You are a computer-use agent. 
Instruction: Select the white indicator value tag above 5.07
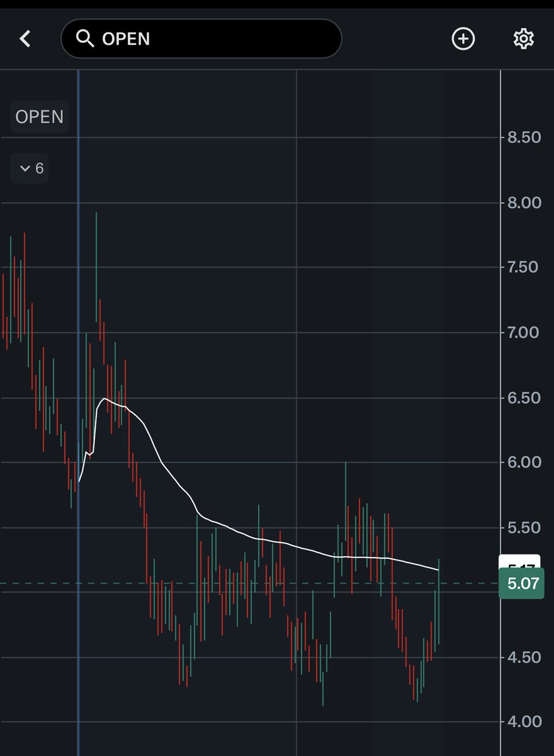tap(519, 561)
